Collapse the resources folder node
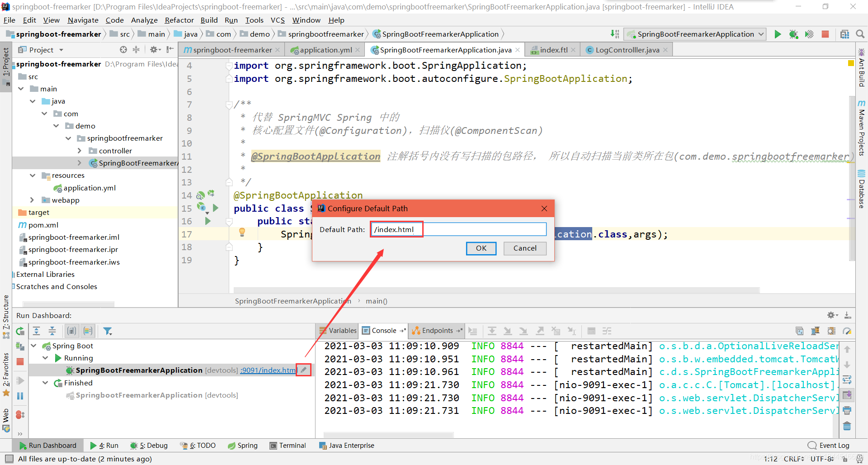The width and height of the screenshot is (868, 465). click(x=33, y=176)
